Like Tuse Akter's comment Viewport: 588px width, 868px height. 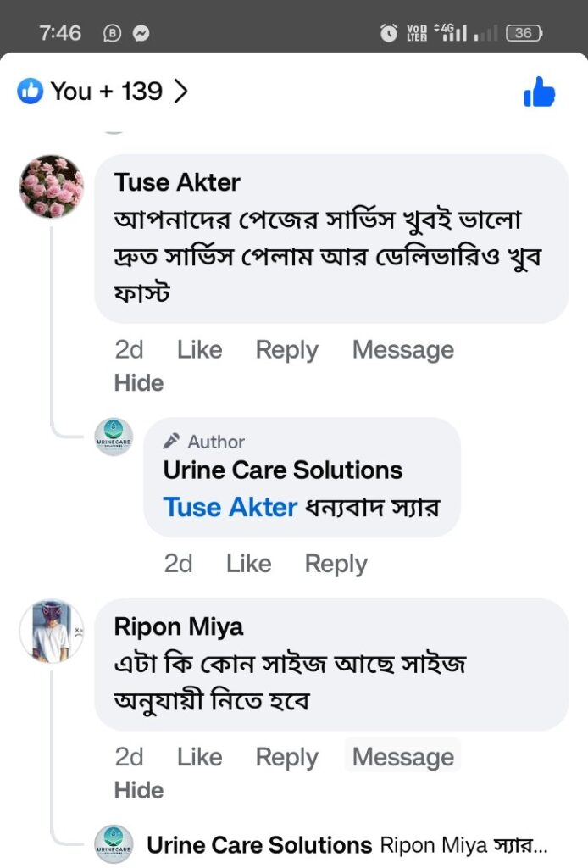[x=199, y=349]
